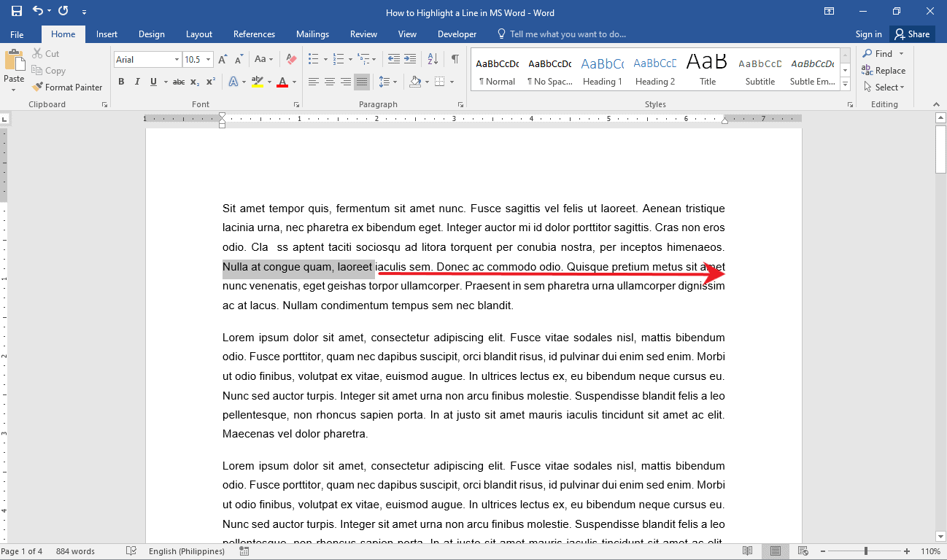Open the Bullets list dropdown arrow
Image resolution: width=947 pixels, height=560 pixels.
324,59
